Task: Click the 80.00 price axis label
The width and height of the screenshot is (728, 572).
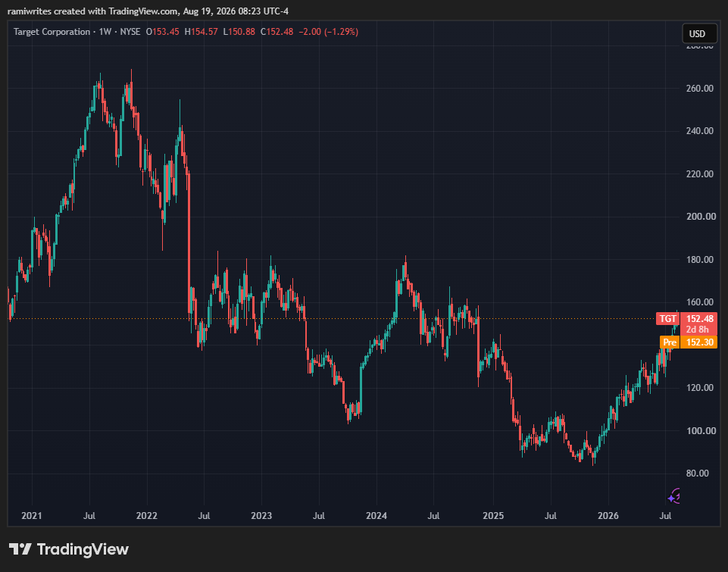Action: click(x=698, y=474)
